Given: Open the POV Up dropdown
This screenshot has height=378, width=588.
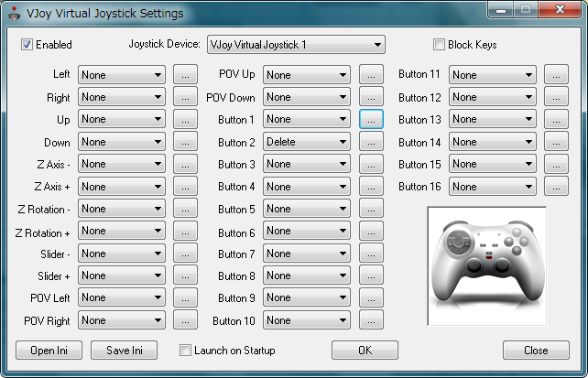Looking at the screenshot, I should point(307,75).
